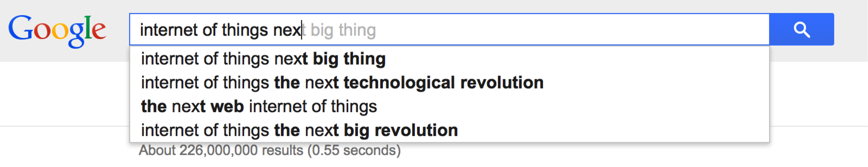Open the Google logo homepage link
The image size is (868, 167).
tap(57, 31)
